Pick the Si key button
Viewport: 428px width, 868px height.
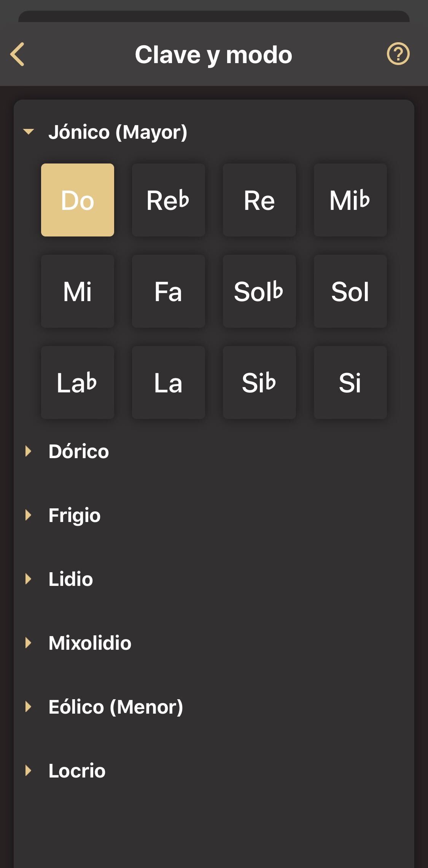pyautogui.click(x=350, y=382)
